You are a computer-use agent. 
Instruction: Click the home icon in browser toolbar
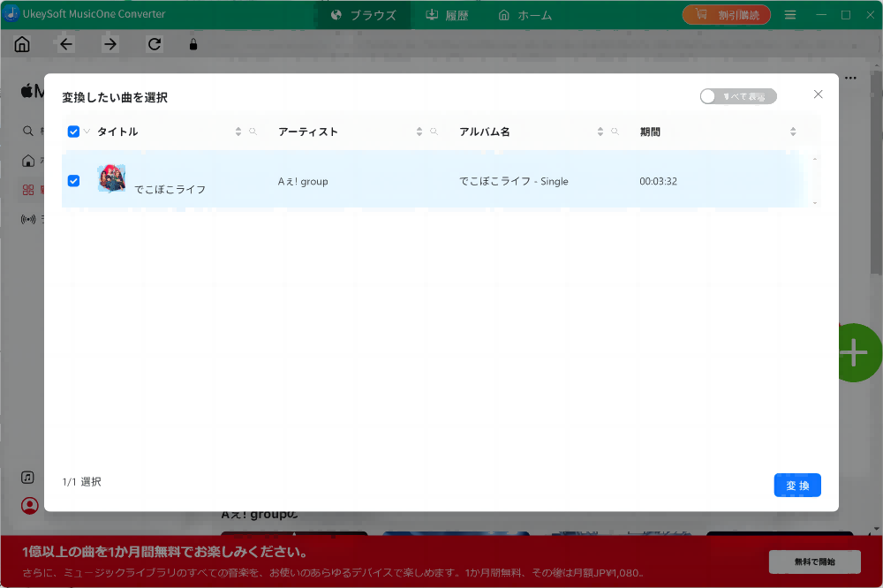[22, 44]
